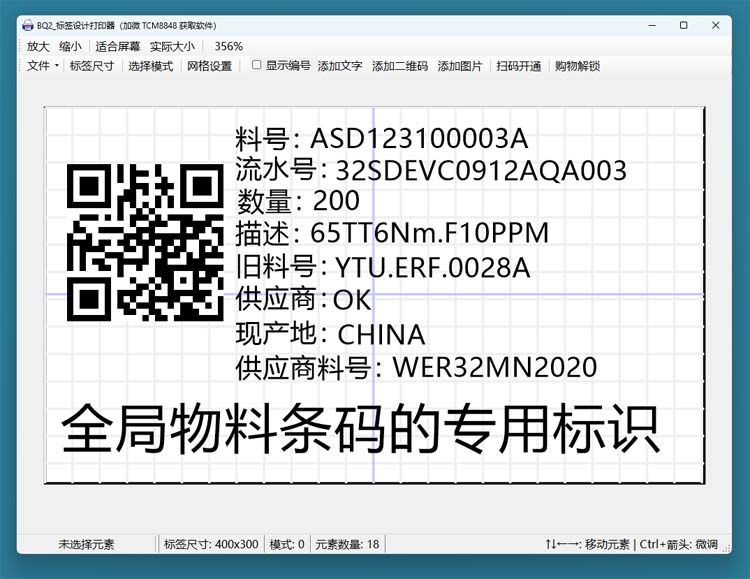Click status bar 模式: 0 entry
Viewport: 750px width, 579px height.
coord(287,544)
